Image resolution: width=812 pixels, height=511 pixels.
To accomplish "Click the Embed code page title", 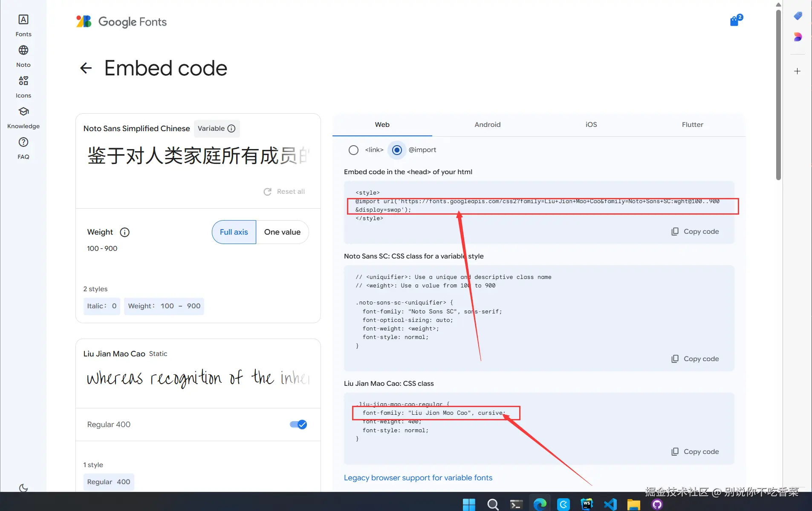I will [166, 68].
